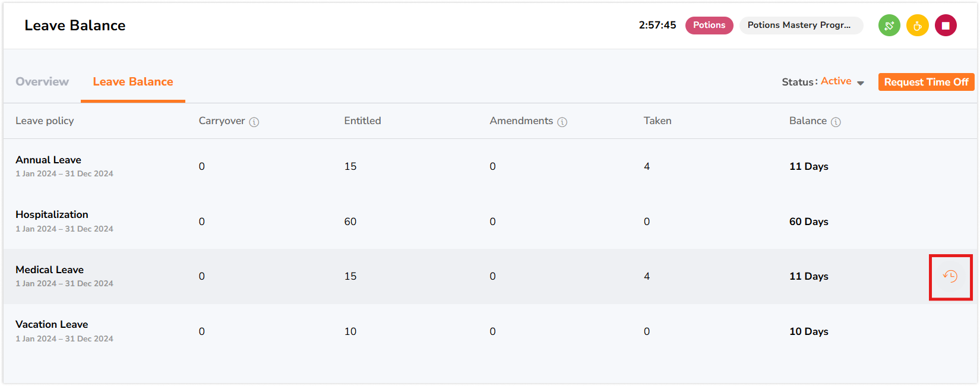Click the Amendments info icon
980x386 pixels.
(562, 122)
